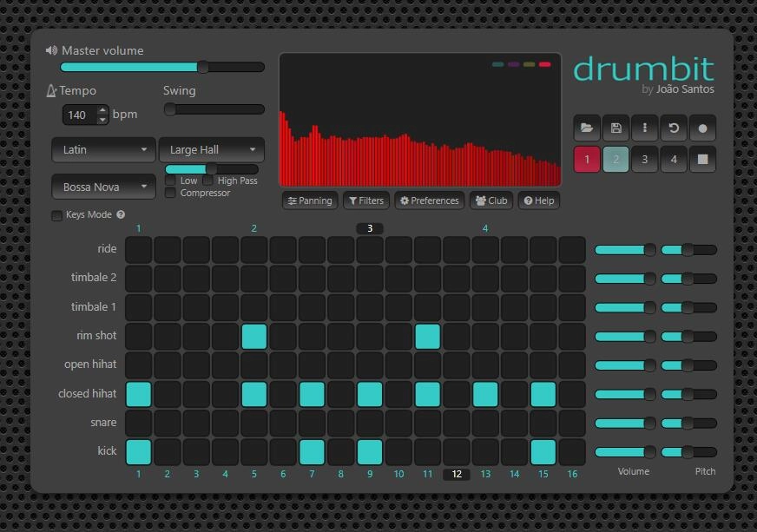
Task: Open a saved pattern file
Action: 587,128
